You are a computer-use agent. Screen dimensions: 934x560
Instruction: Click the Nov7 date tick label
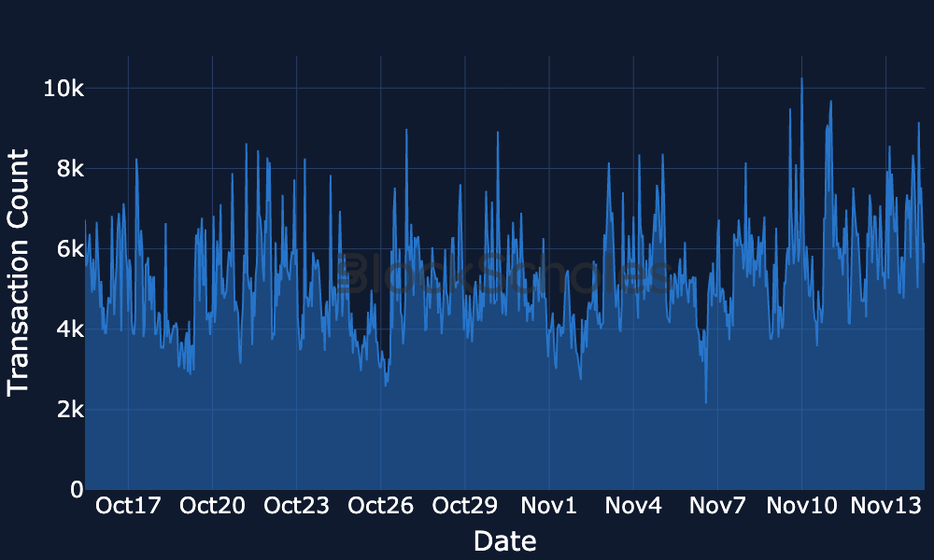717,506
